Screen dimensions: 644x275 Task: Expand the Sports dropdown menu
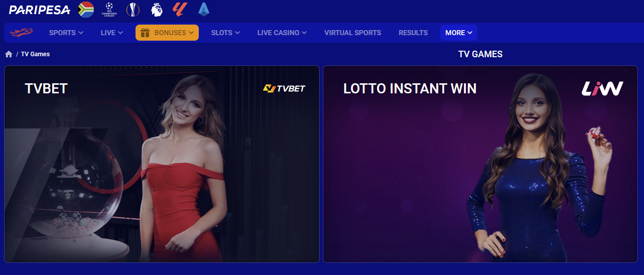pyautogui.click(x=66, y=33)
